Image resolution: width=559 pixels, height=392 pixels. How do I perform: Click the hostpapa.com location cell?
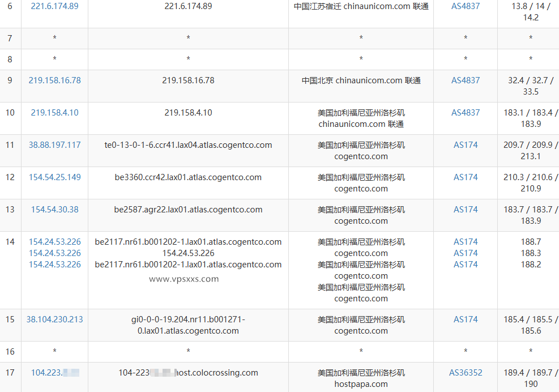[361, 378]
